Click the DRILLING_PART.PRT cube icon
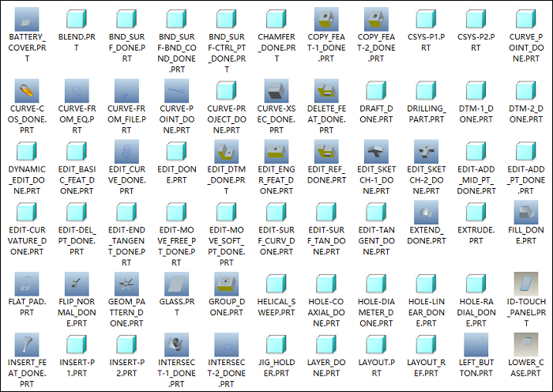 pyautogui.click(x=426, y=90)
